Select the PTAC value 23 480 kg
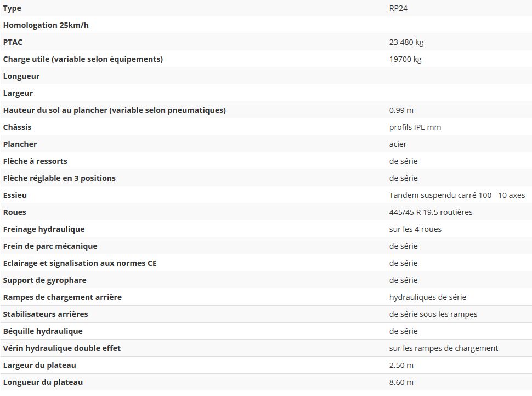The width and height of the screenshot is (532, 396). pyautogui.click(x=406, y=42)
